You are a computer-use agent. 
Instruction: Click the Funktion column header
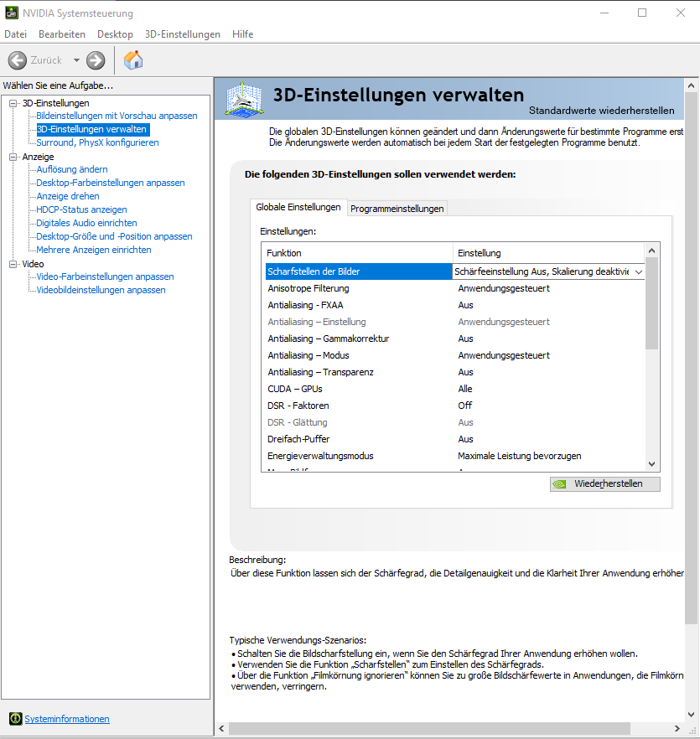[357, 253]
